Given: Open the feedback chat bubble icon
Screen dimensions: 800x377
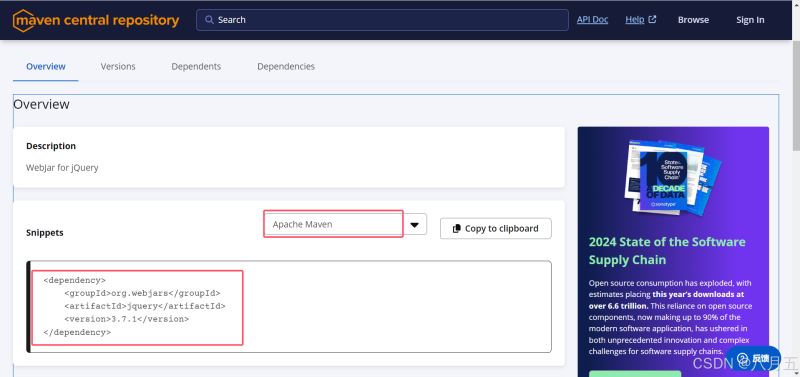Looking at the screenshot, I should (743, 358).
